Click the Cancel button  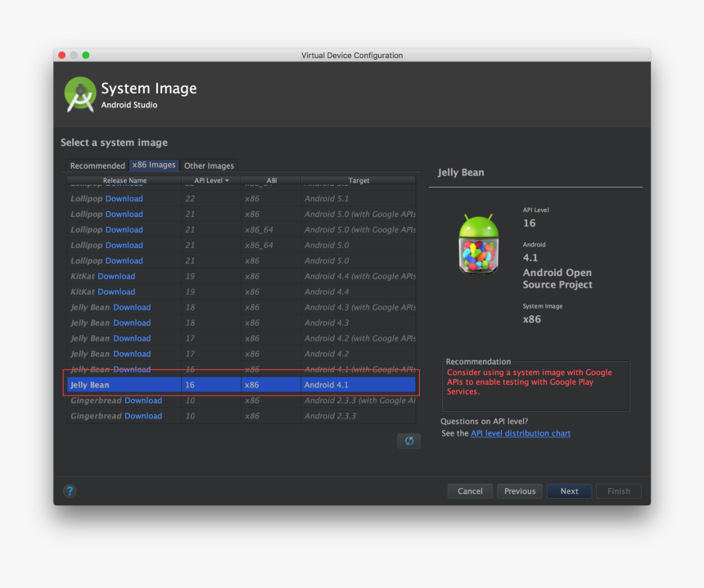tap(469, 491)
